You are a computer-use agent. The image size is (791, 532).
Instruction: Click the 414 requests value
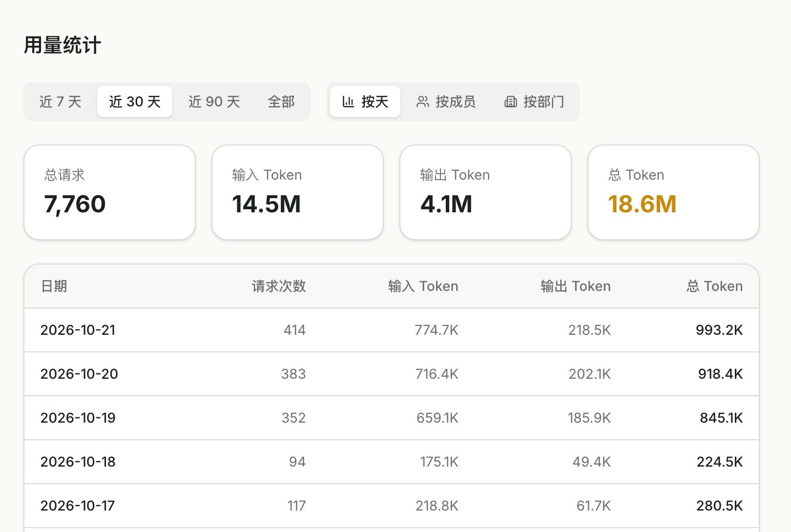(x=295, y=330)
